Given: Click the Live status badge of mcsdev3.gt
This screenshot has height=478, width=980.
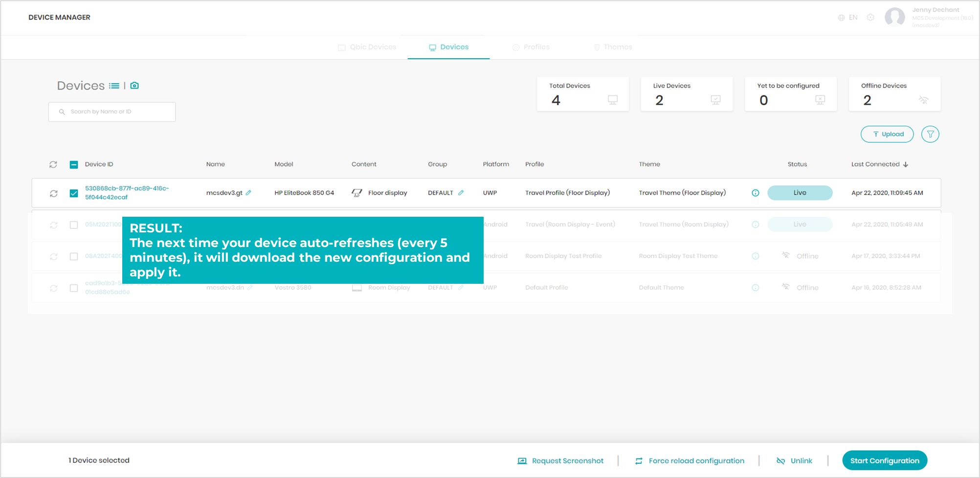Looking at the screenshot, I should 800,193.
